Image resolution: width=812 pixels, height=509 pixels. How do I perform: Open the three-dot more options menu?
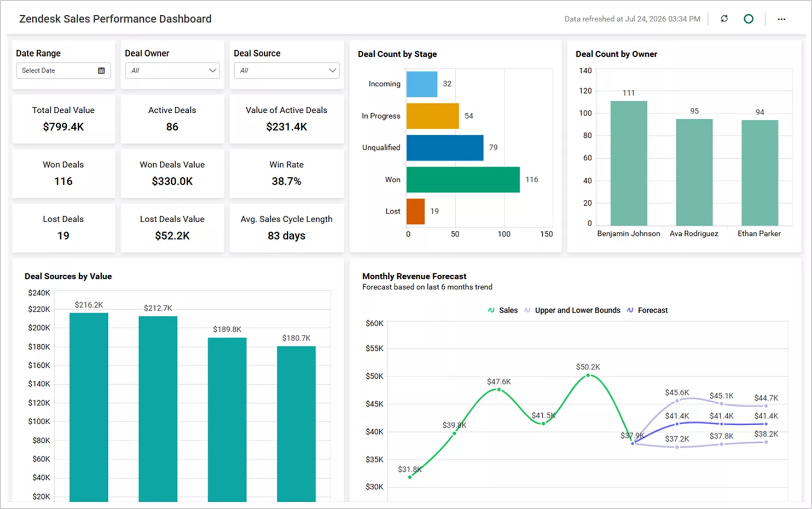781,19
